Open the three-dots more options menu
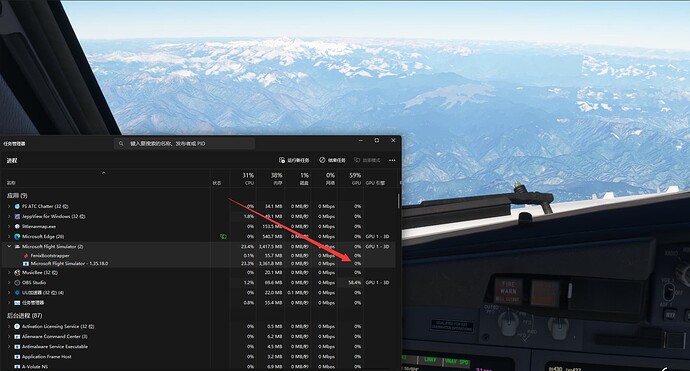The width and height of the screenshot is (690, 371). pyautogui.click(x=392, y=160)
